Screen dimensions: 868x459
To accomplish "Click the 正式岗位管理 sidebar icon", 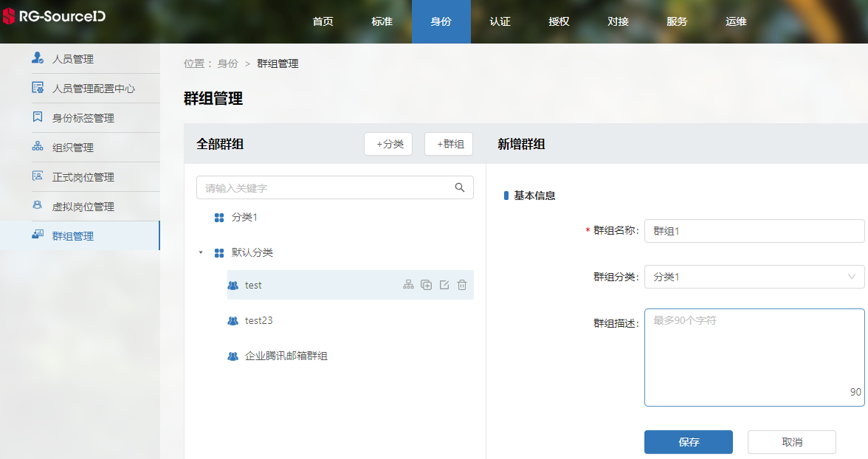I will 38,176.
